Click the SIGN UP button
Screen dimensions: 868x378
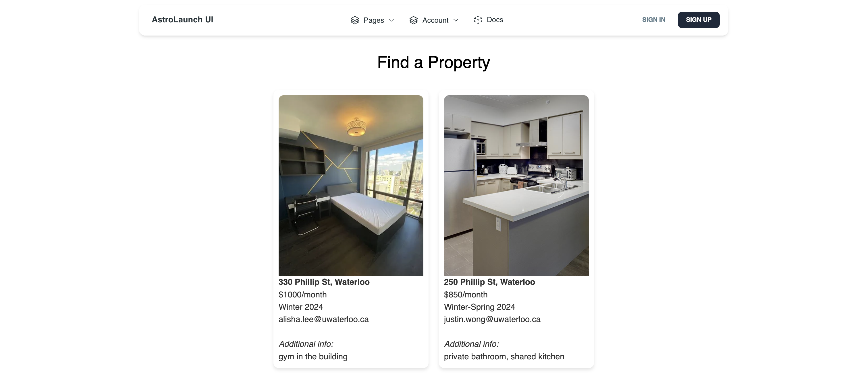click(x=699, y=20)
